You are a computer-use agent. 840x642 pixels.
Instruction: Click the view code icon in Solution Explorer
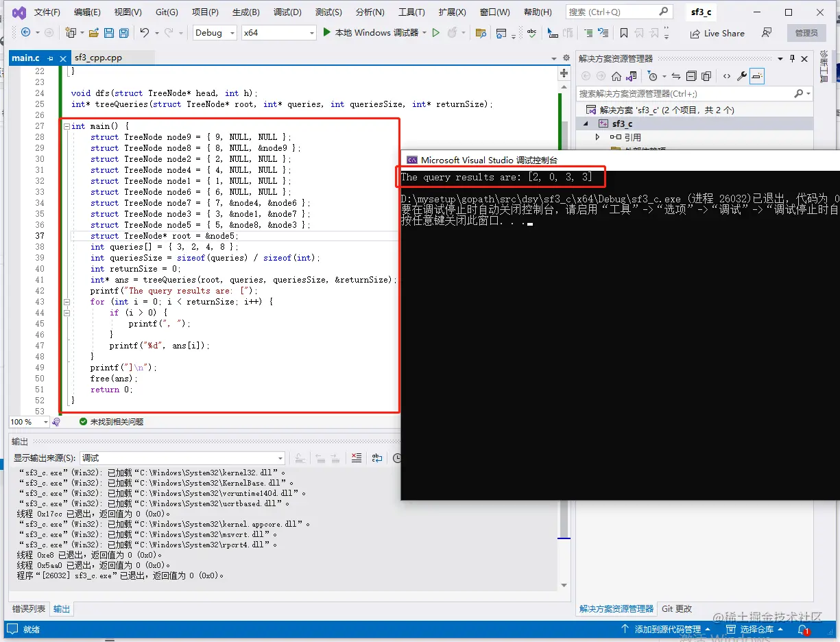[x=727, y=76]
